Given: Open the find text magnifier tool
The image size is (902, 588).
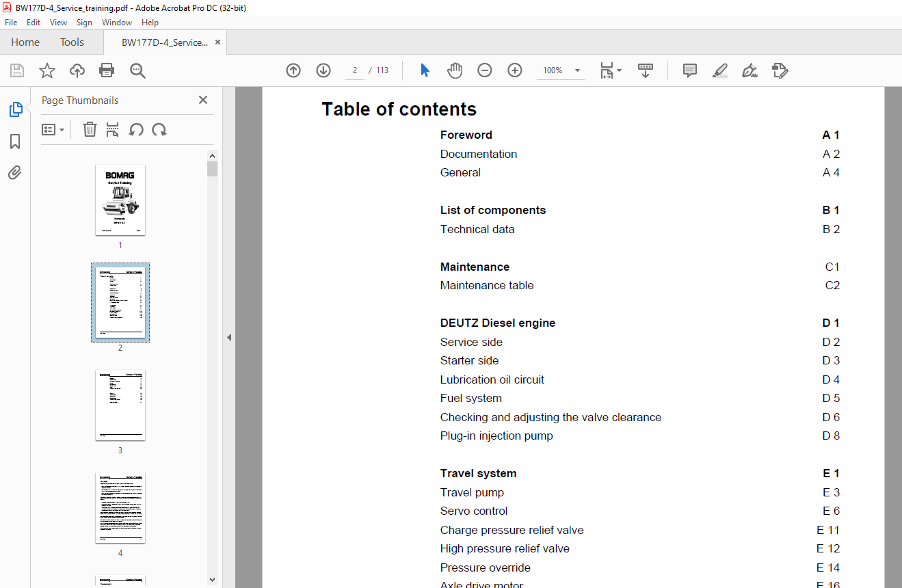Looking at the screenshot, I should click(137, 70).
